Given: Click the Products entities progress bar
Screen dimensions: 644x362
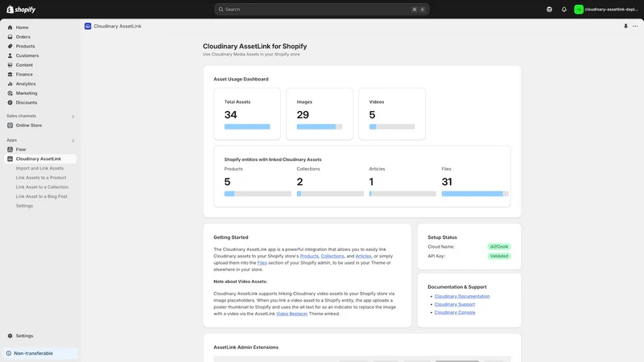Looking at the screenshot, I should pyautogui.click(x=258, y=194).
